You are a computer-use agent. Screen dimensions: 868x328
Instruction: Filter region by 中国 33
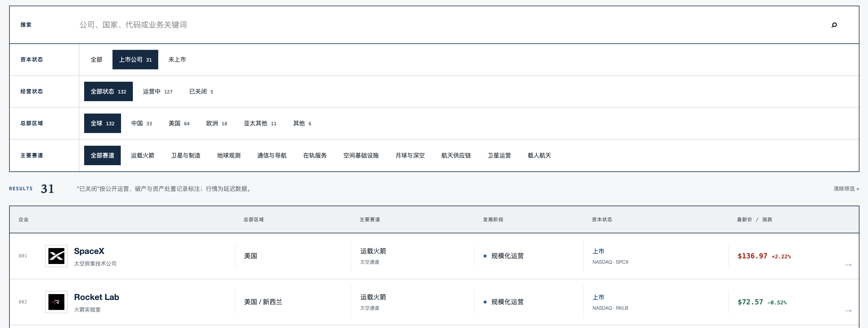tap(141, 124)
